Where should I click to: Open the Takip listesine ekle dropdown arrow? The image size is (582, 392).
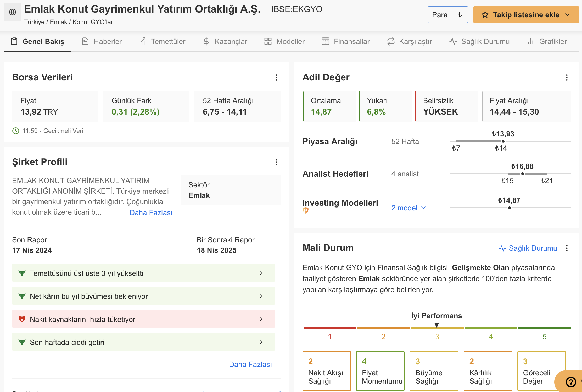[x=567, y=15]
